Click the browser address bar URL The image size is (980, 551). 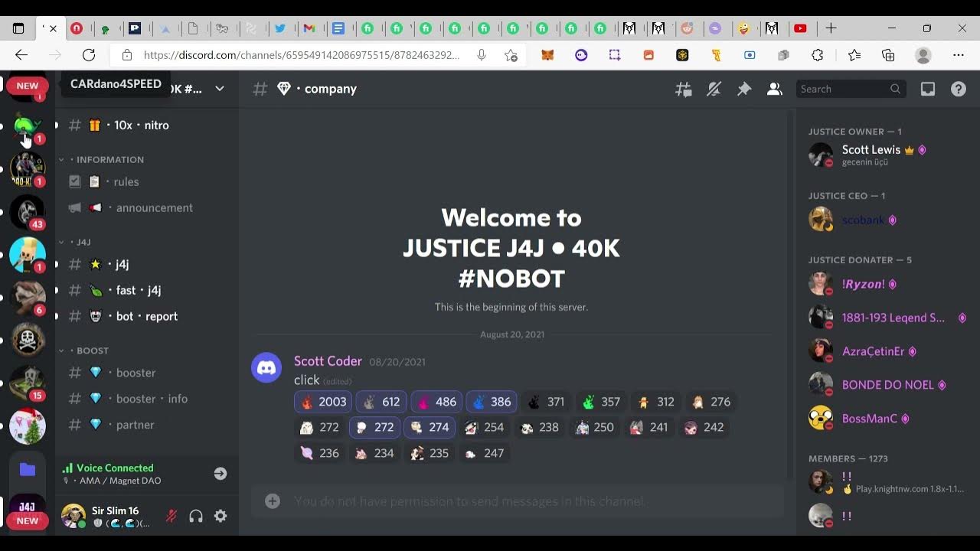pyautogui.click(x=302, y=55)
